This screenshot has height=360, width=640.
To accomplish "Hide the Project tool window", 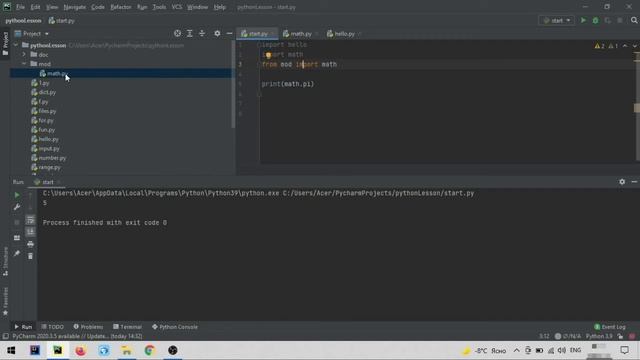I will (x=229, y=33).
